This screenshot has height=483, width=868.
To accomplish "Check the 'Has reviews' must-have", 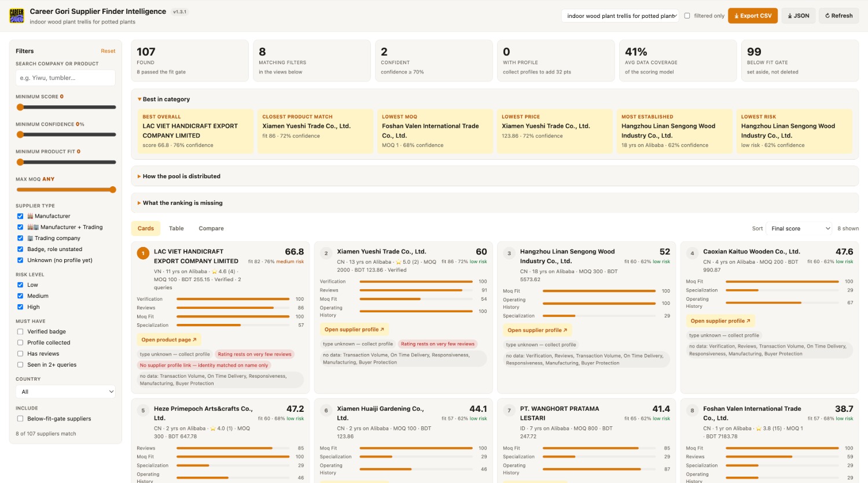I will 20,353.
